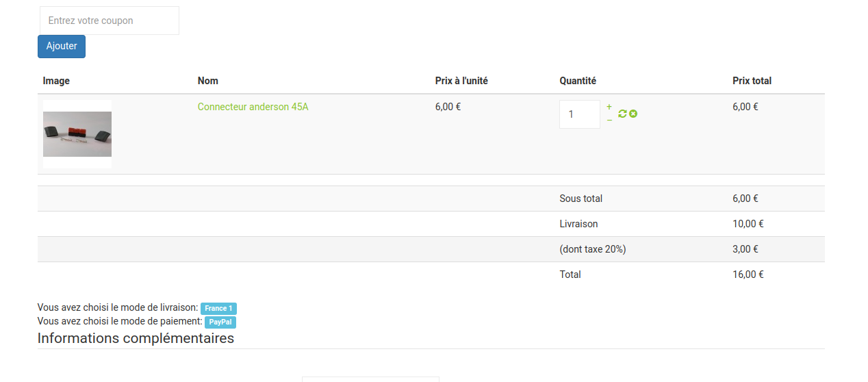
Task: Click the '(dont taxe 20%)' label
Action: coord(592,249)
